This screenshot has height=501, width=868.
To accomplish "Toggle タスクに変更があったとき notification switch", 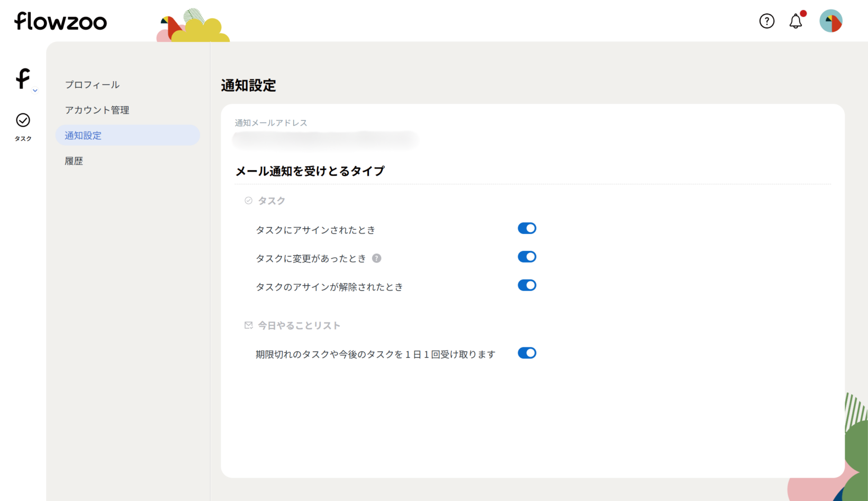I will coord(527,257).
